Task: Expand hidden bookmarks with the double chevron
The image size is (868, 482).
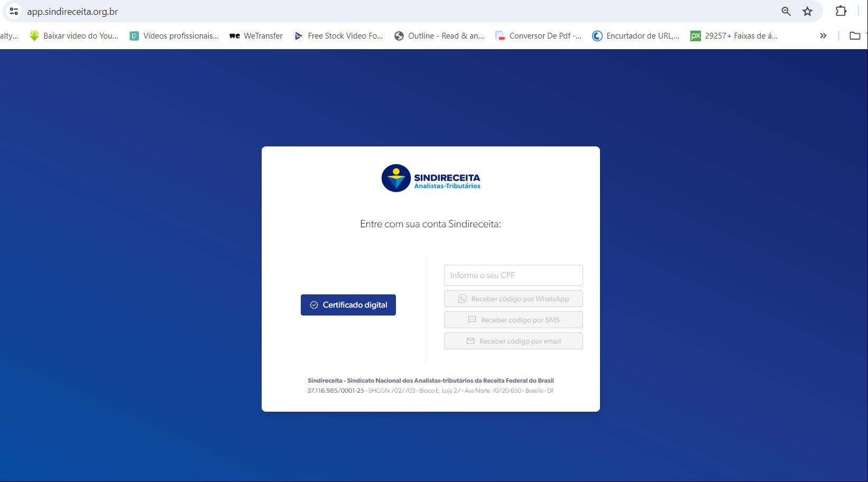Action: click(x=823, y=36)
